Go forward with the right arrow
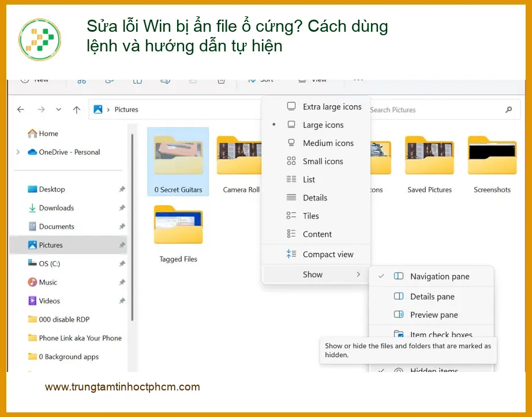The height and width of the screenshot is (417, 532). (41, 109)
